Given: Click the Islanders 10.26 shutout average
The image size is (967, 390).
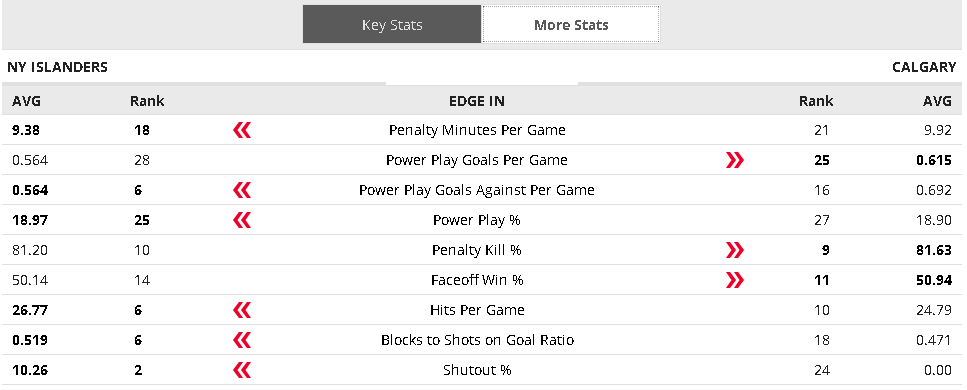Looking at the screenshot, I should point(30,370).
